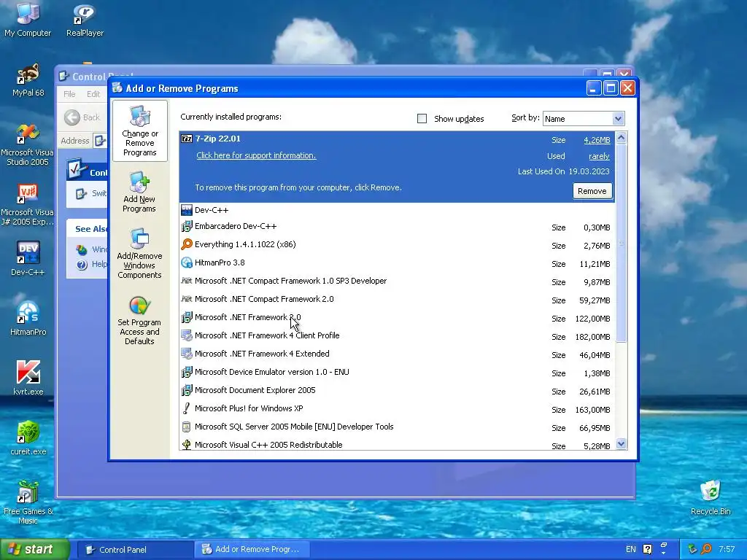The height and width of the screenshot is (560, 747).
Task: Select Microsoft Device Emulator version 1.0 name
Action: 272,372
